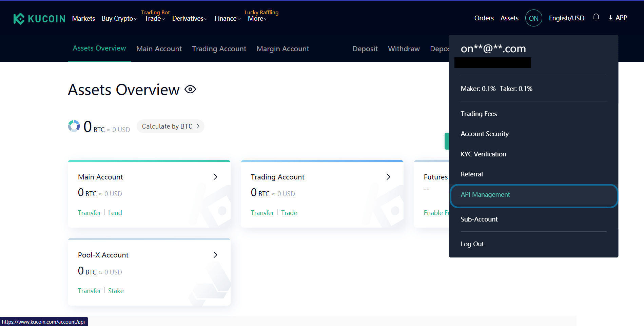Click the ON user avatar circle
The height and width of the screenshot is (326, 644).
coord(533,18)
